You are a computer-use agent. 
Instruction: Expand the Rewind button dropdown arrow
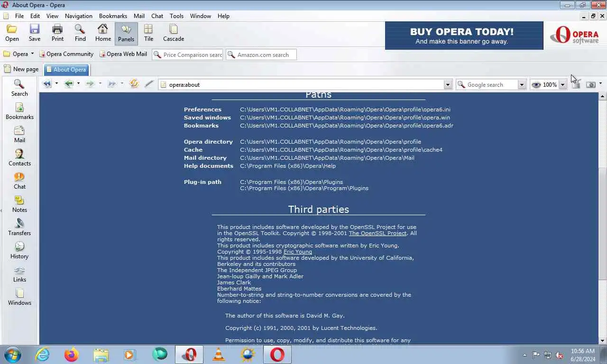[56, 84]
